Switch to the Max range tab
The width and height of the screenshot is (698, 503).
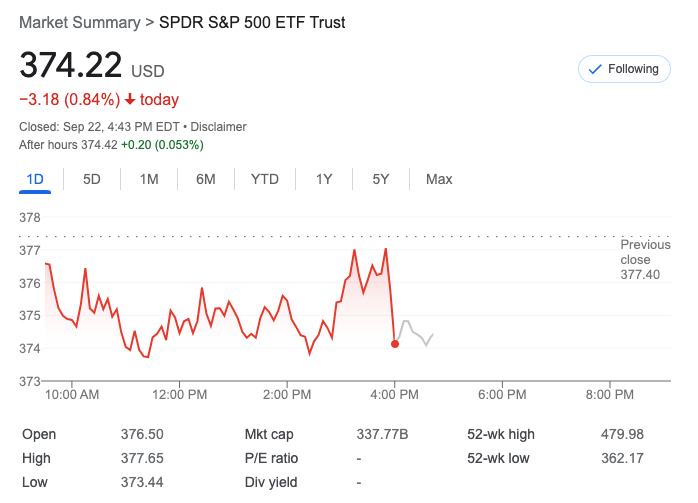point(439,179)
